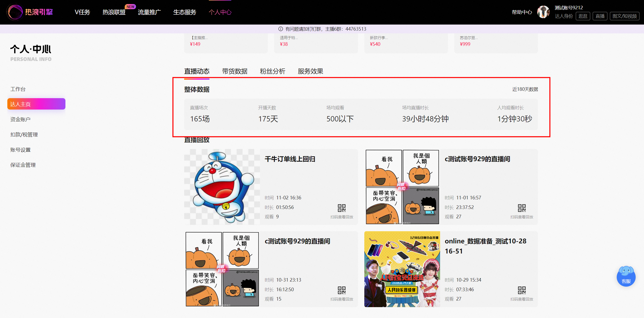The height and width of the screenshot is (318, 644).
Task: Click the 热浪引擎 logo icon
Action: pyautogui.click(x=15, y=12)
